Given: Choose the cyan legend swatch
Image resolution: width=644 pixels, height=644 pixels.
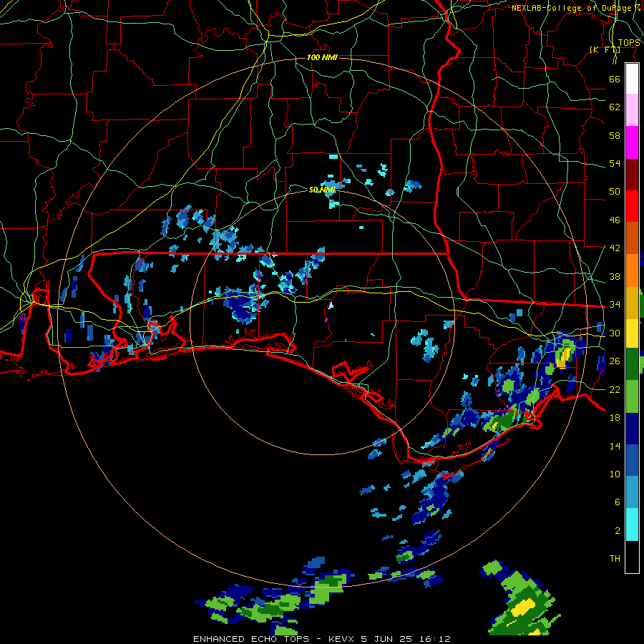Looking at the screenshot, I should [x=632, y=525].
